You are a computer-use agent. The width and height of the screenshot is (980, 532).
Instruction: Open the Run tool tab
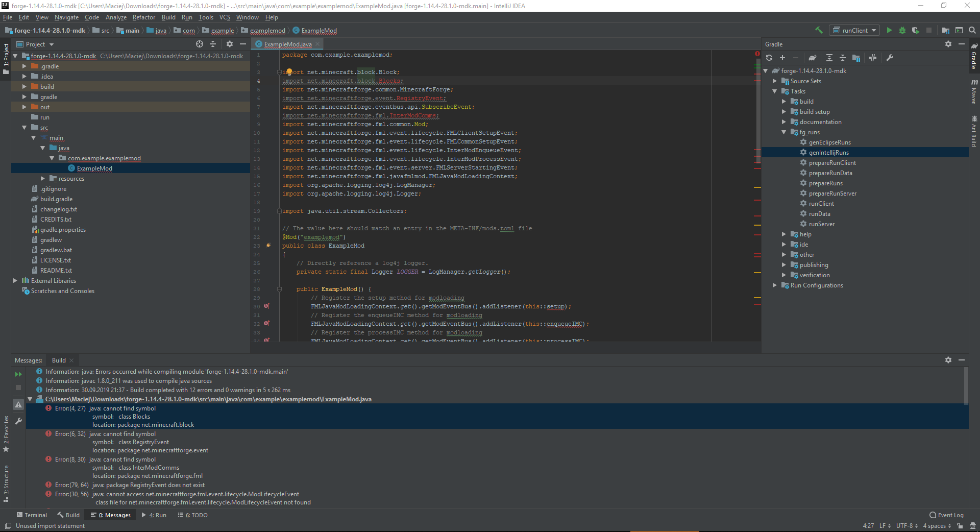click(x=154, y=515)
